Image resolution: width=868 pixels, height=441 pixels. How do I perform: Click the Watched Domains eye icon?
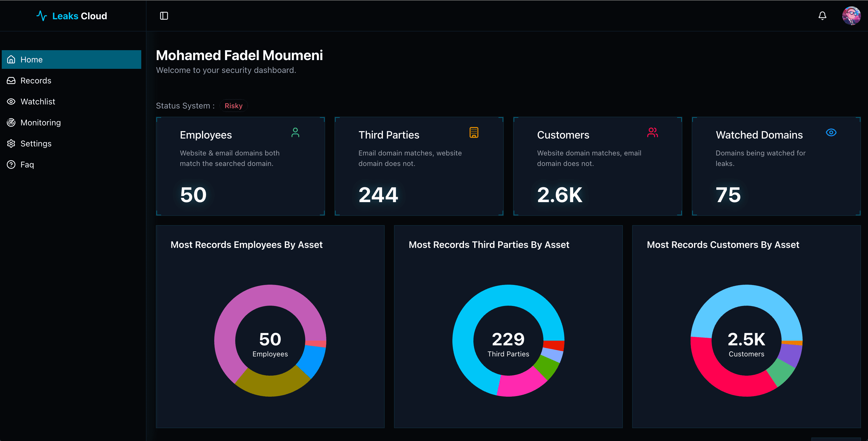[831, 132]
